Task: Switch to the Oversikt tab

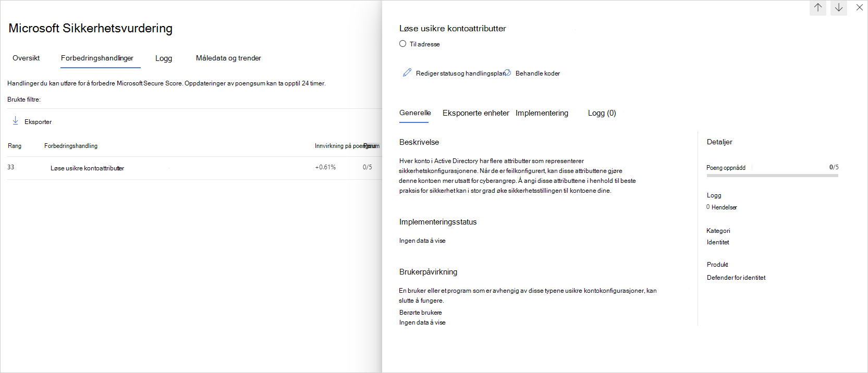Action: click(x=26, y=58)
